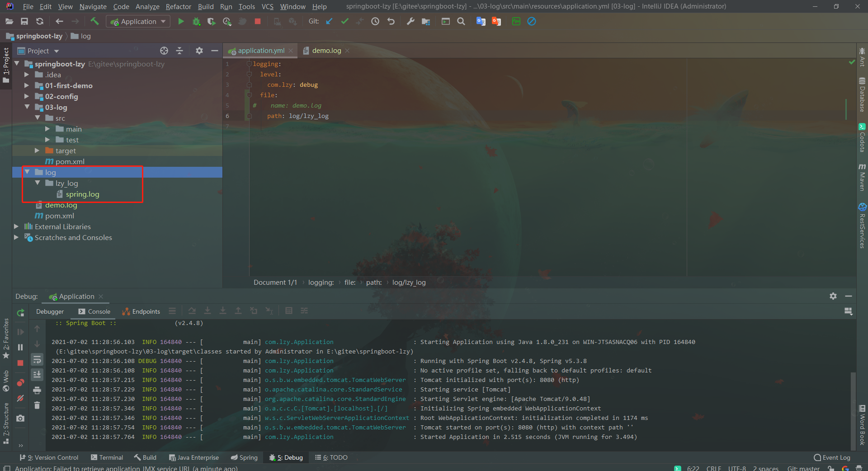Open the Build tool window
868x471 pixels.
[x=145, y=457]
